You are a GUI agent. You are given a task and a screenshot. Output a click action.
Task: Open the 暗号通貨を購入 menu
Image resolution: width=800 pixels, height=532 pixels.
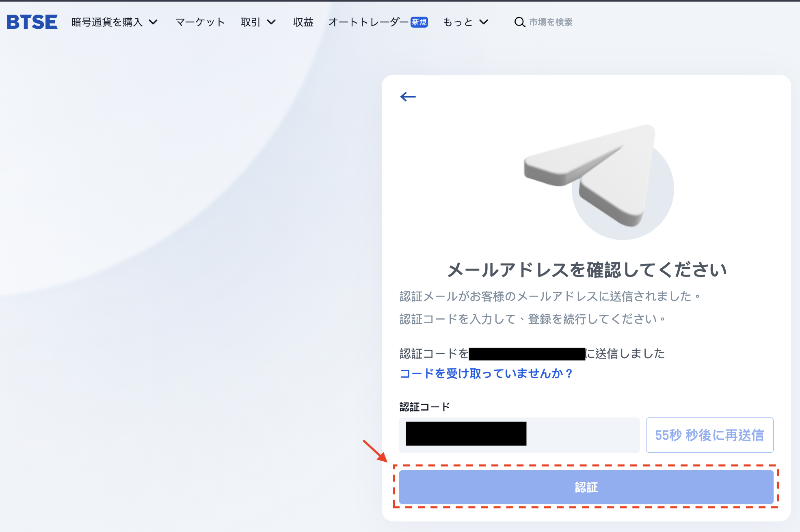[107, 22]
